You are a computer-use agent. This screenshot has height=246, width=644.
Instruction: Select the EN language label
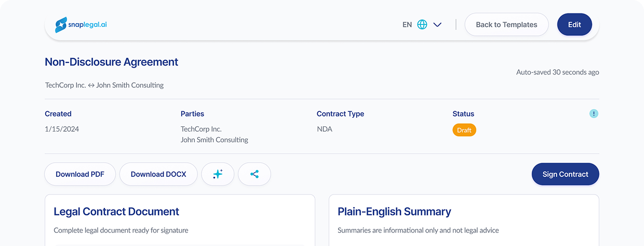[x=407, y=24]
